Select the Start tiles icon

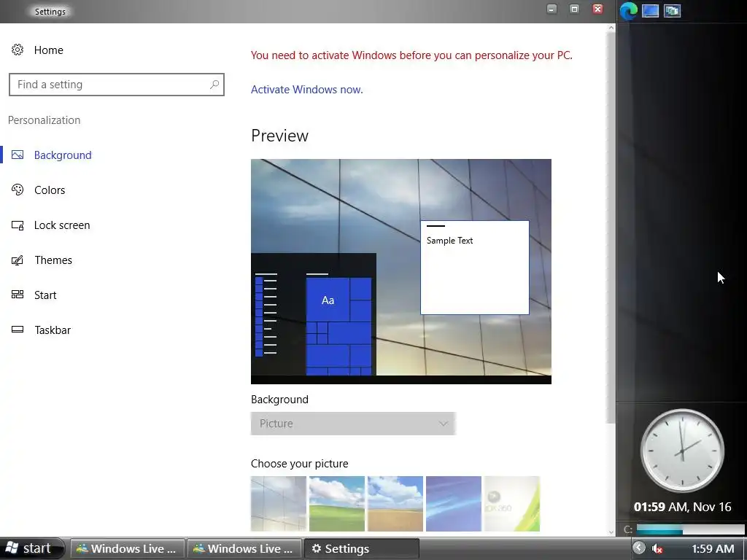point(18,295)
